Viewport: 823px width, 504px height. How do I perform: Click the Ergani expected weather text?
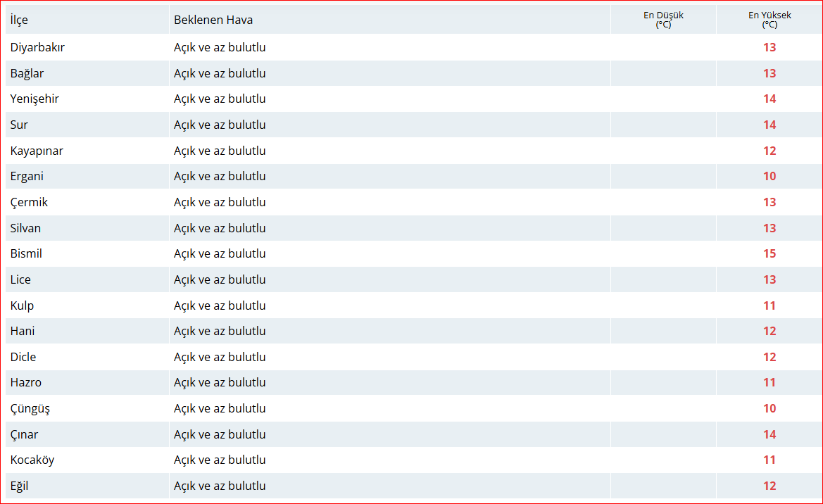point(220,177)
